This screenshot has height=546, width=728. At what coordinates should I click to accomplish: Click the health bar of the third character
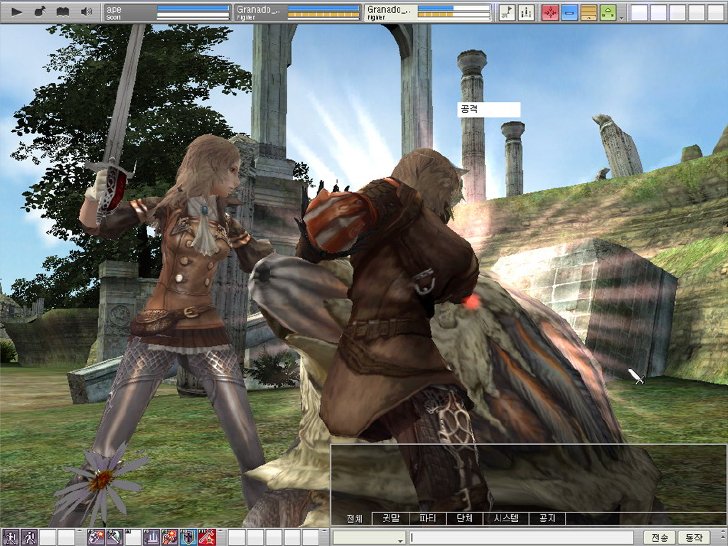[454, 8]
